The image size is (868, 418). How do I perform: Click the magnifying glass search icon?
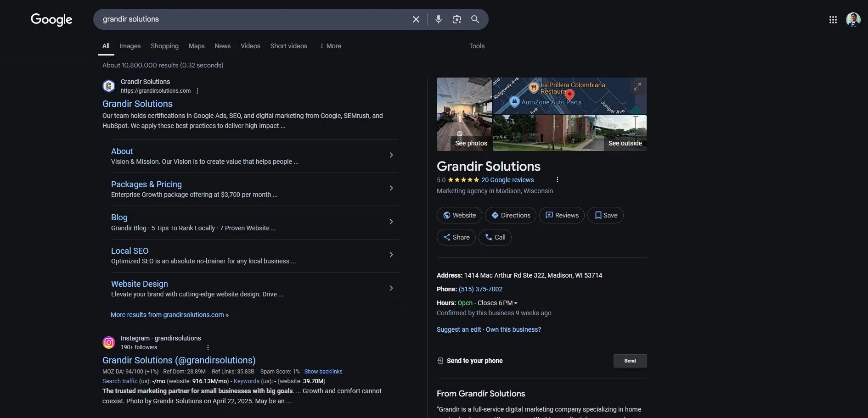pyautogui.click(x=475, y=19)
